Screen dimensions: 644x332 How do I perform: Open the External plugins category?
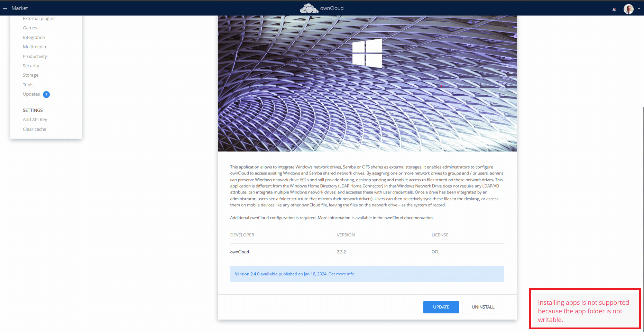tap(39, 18)
